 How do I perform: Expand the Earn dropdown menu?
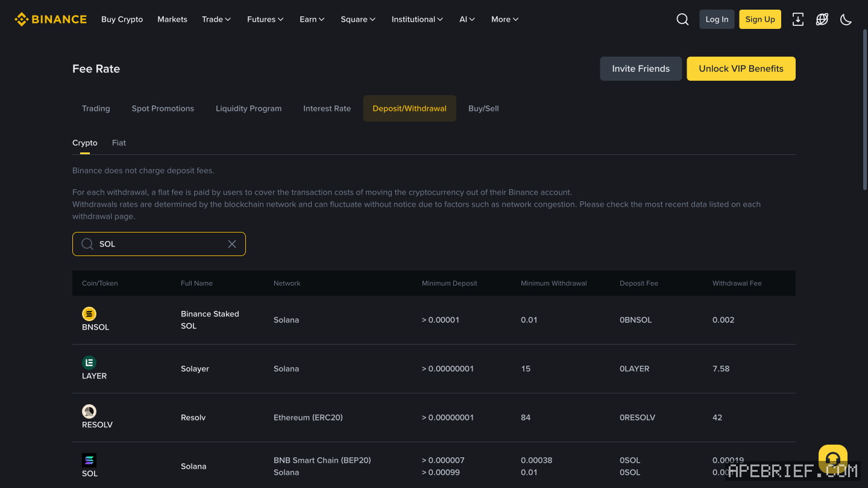click(312, 19)
